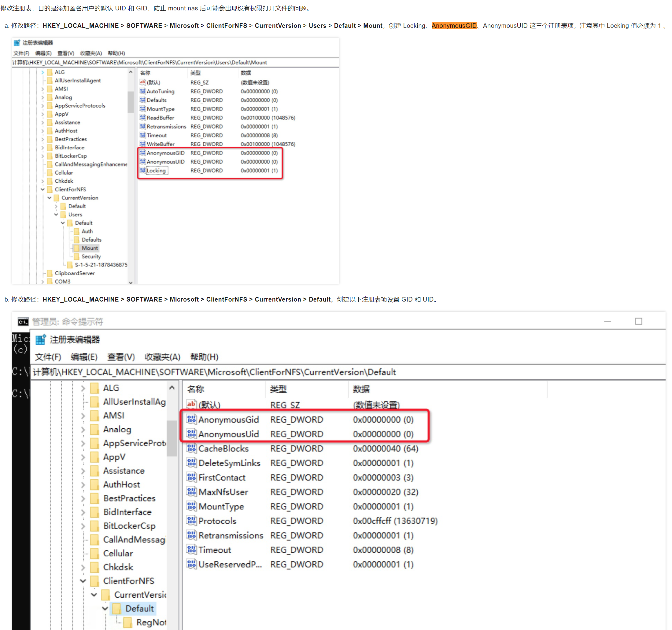The image size is (672, 630).
Task: Click the ClientForNFS folder icon in lower tree
Action: 95,581
